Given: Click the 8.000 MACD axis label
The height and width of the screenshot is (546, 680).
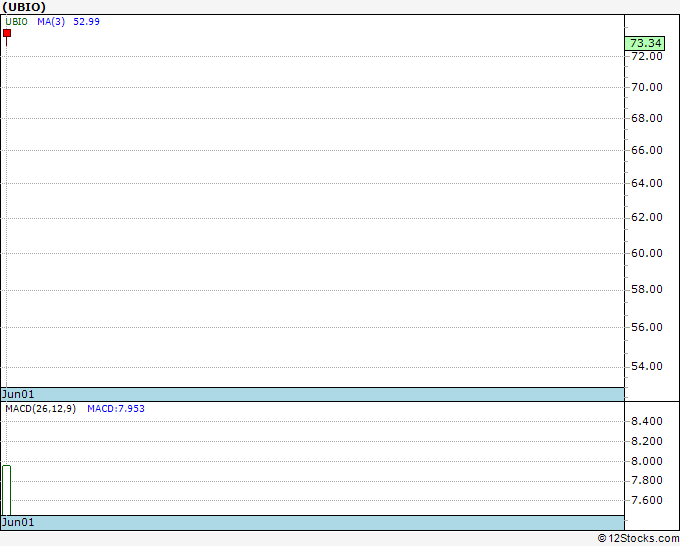Looking at the screenshot, I should pyautogui.click(x=647, y=461).
